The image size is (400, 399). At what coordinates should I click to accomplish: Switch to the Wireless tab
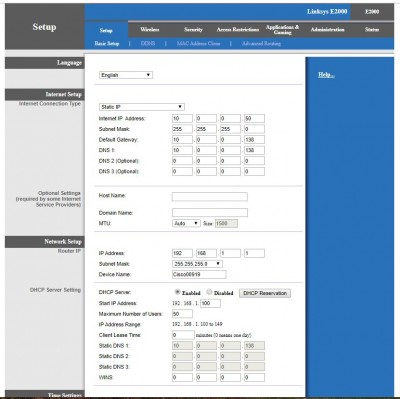point(150,30)
